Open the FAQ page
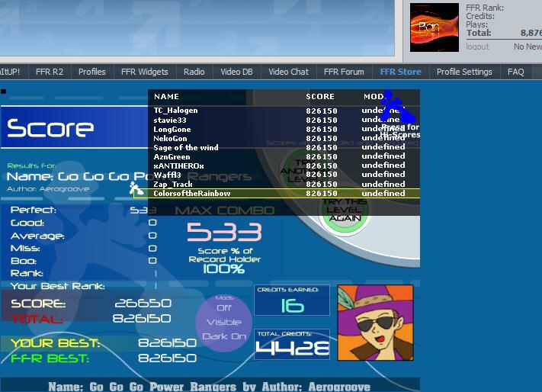Image resolution: width=542 pixels, height=392 pixels. 516,72
